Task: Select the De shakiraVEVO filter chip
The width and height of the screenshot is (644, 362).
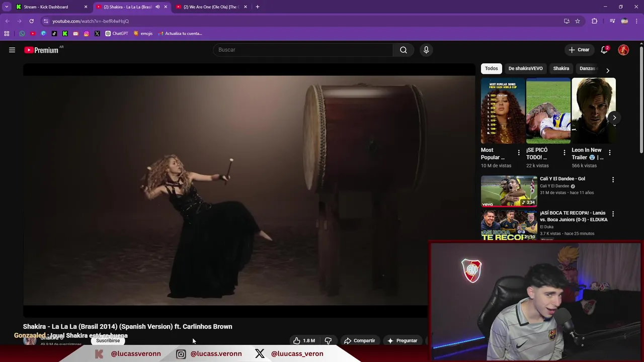Action: coord(525,68)
